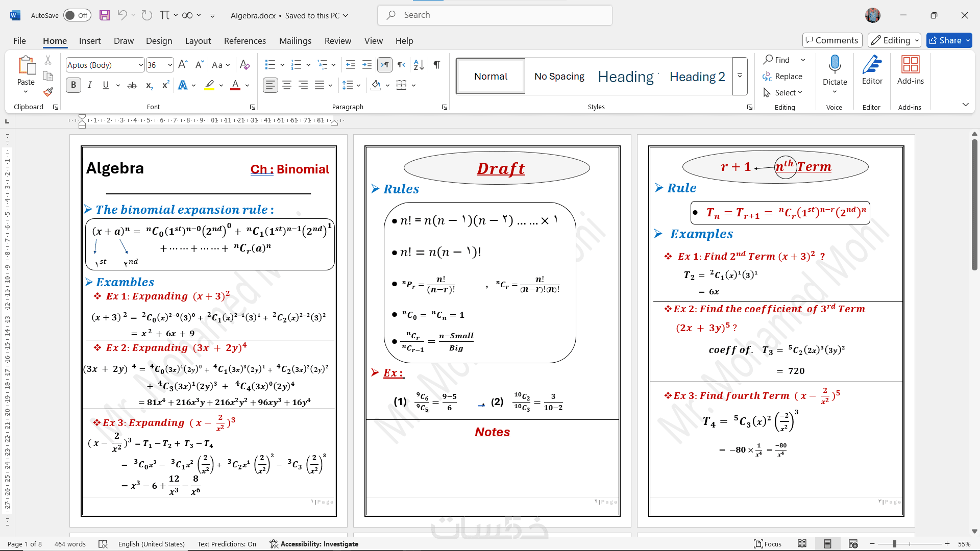
Task: Open the font name dropdown
Action: pyautogui.click(x=141, y=65)
